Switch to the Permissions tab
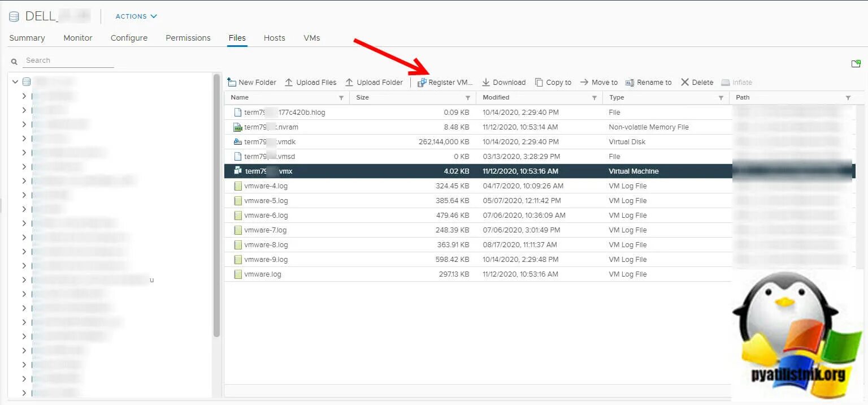Viewport: 868px width, 405px height. point(188,38)
